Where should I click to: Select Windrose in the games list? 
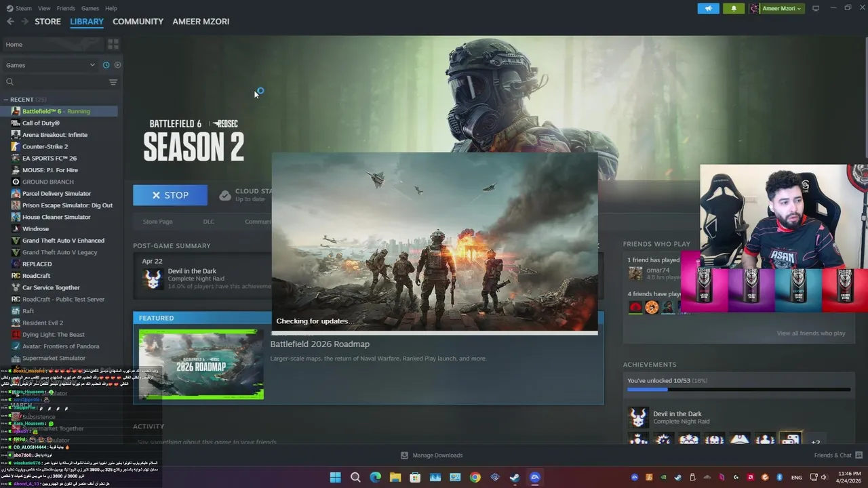coord(35,229)
